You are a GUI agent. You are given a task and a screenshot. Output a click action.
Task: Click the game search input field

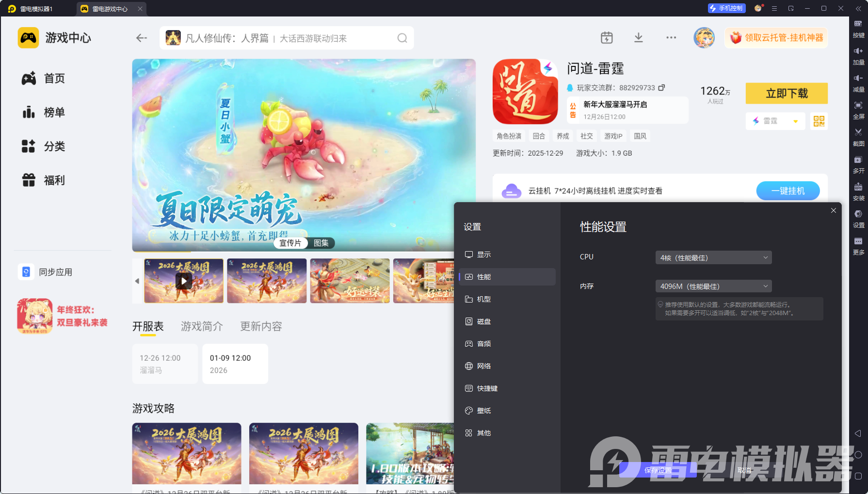click(x=287, y=38)
